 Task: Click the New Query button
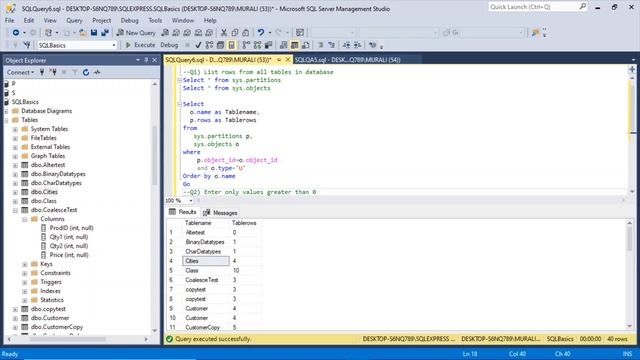pyautogui.click(x=136, y=33)
